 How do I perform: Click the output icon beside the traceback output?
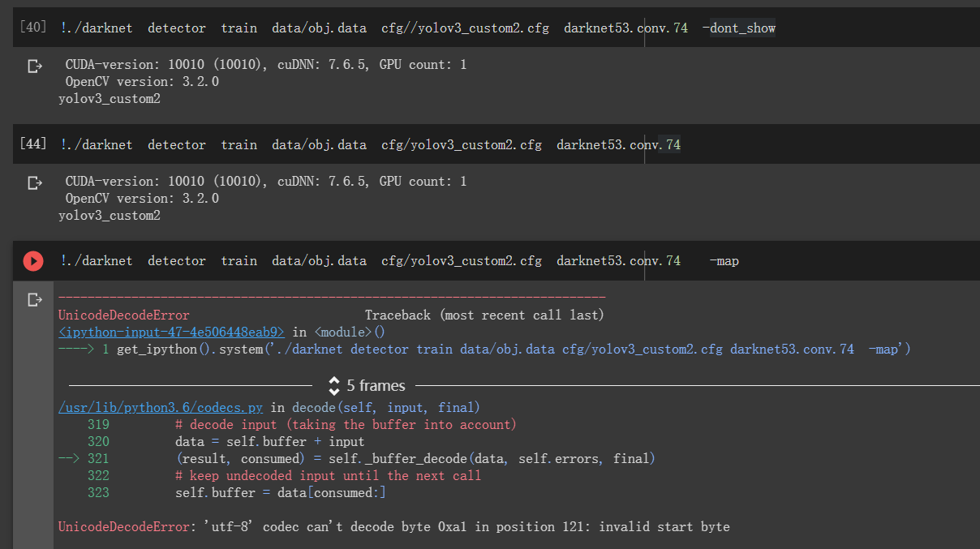tap(33, 298)
